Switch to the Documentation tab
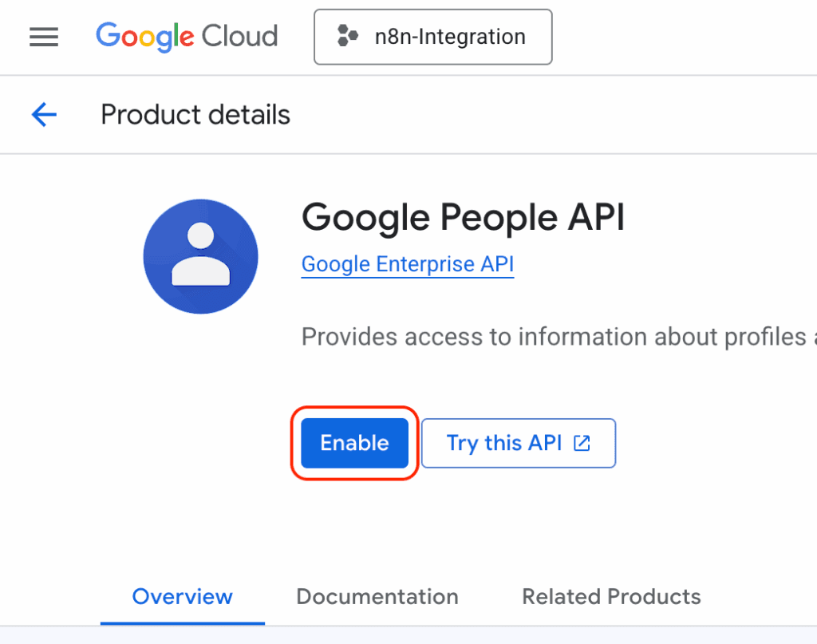The height and width of the screenshot is (644, 817). click(377, 596)
